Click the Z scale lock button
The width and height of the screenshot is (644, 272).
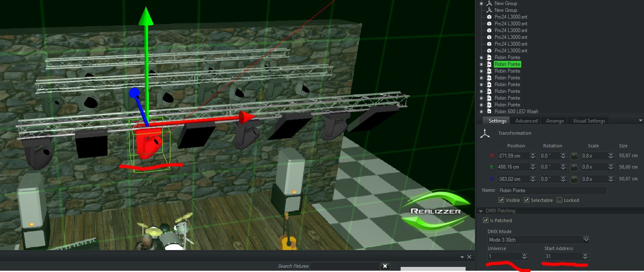pos(574,179)
